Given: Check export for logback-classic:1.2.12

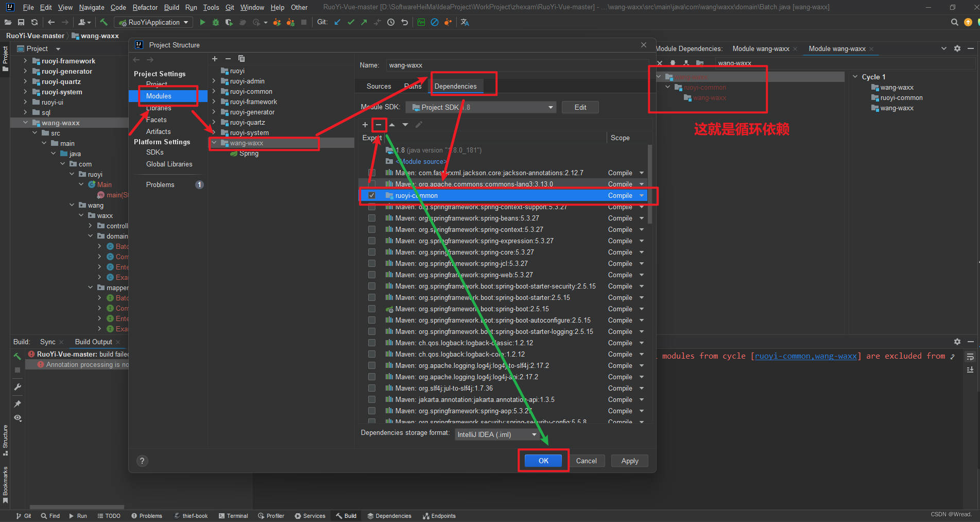Looking at the screenshot, I should click(372, 343).
